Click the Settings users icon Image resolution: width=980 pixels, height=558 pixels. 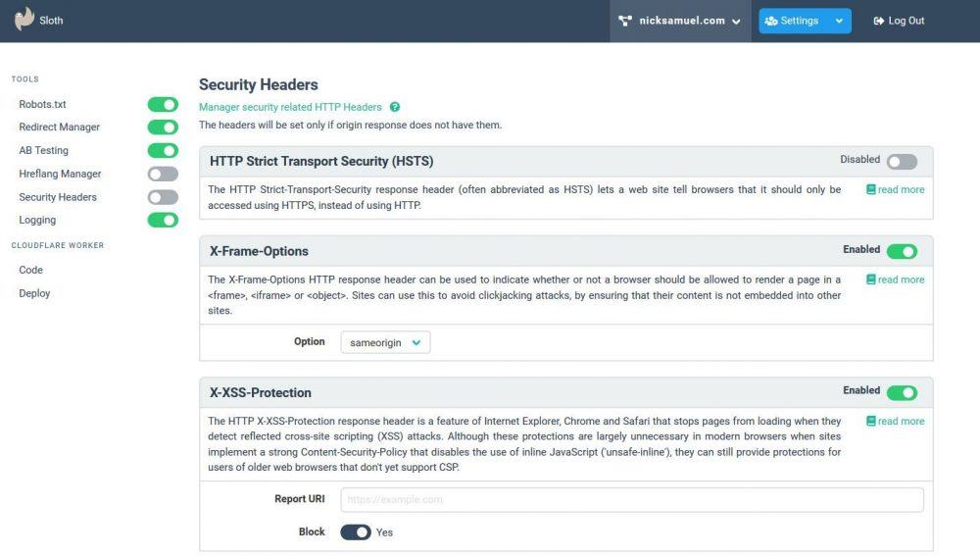pos(771,21)
